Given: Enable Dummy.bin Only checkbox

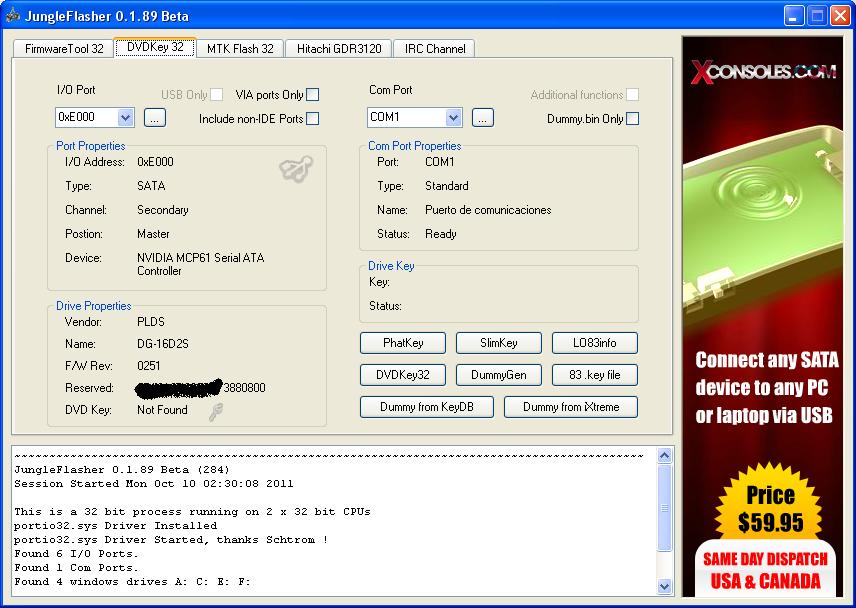Looking at the screenshot, I should (633, 118).
